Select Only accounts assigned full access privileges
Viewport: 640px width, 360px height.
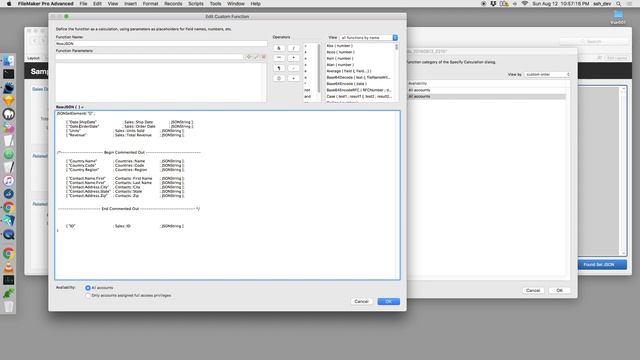tap(88, 296)
